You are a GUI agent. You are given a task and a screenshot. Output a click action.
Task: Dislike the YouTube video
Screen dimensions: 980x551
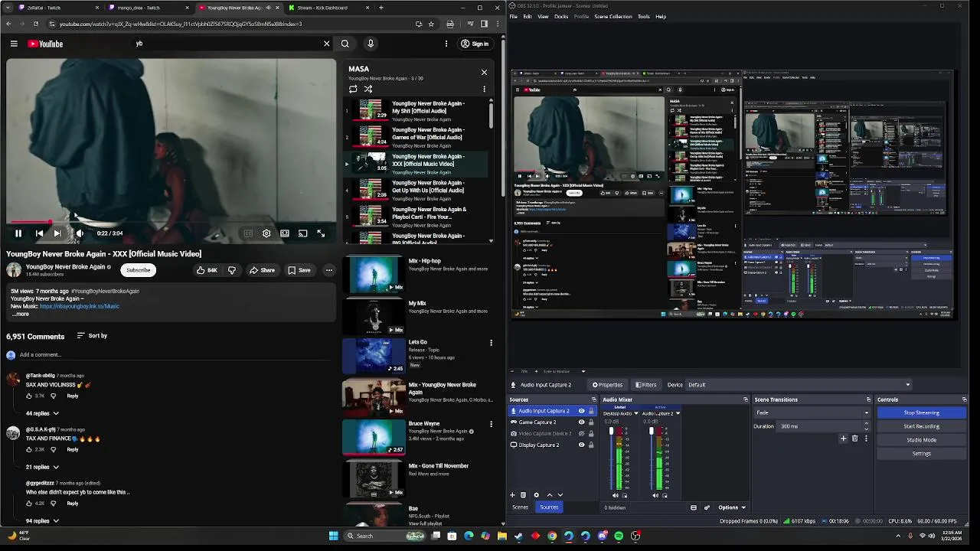[x=232, y=270]
